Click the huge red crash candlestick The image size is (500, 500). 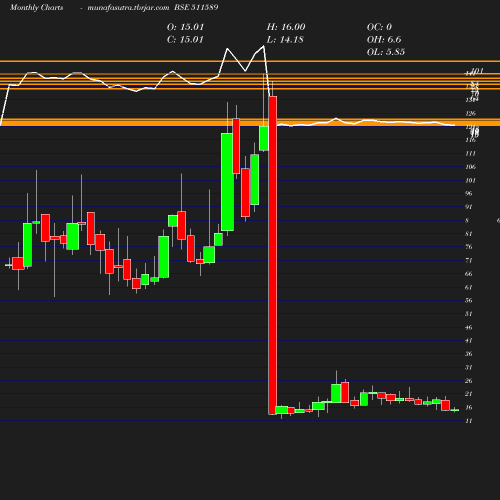click(x=273, y=255)
